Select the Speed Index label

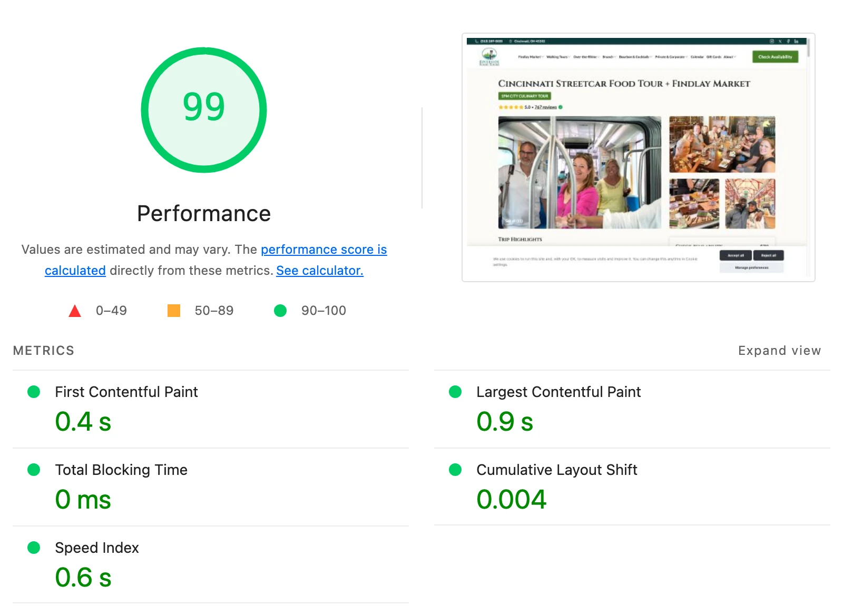coord(97,548)
